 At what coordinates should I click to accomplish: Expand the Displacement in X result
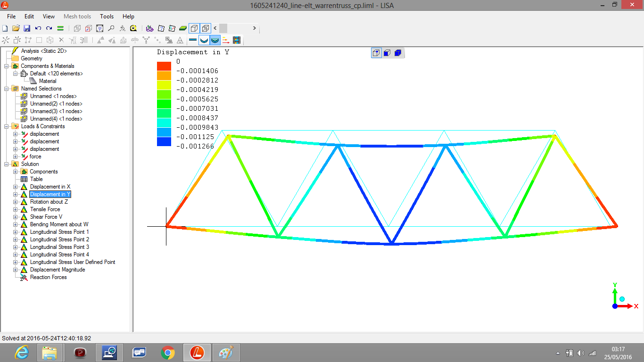tap(16, 187)
